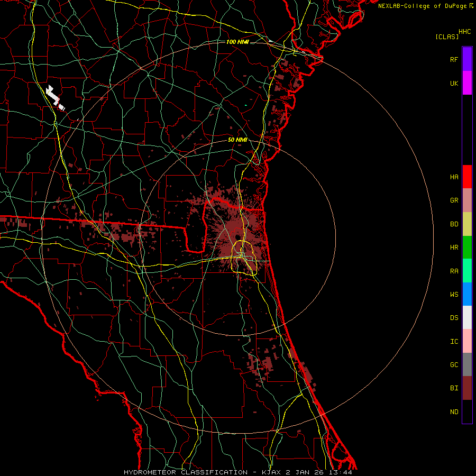The width and height of the screenshot is (476, 476).
Task: Click the HA legend label
Action: [454, 177]
